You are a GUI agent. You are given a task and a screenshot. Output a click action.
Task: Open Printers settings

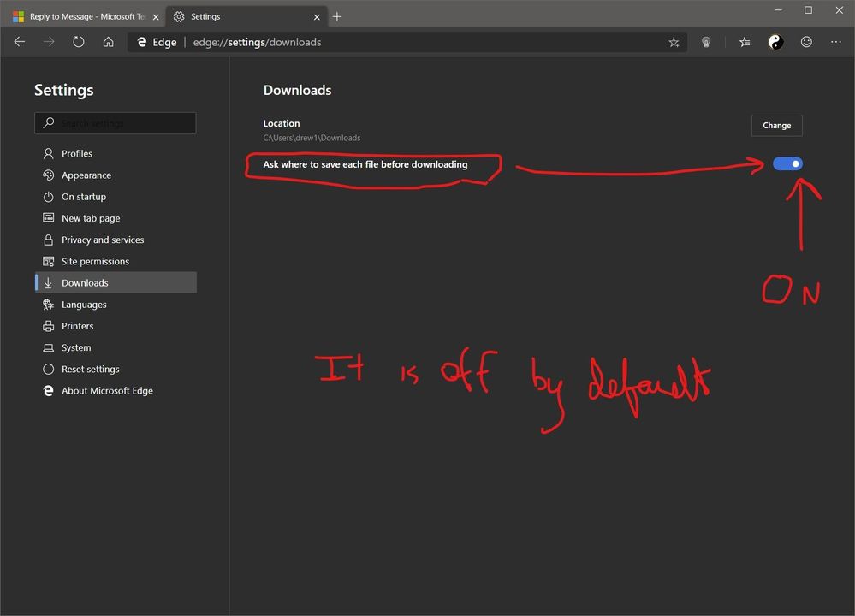tap(116, 326)
